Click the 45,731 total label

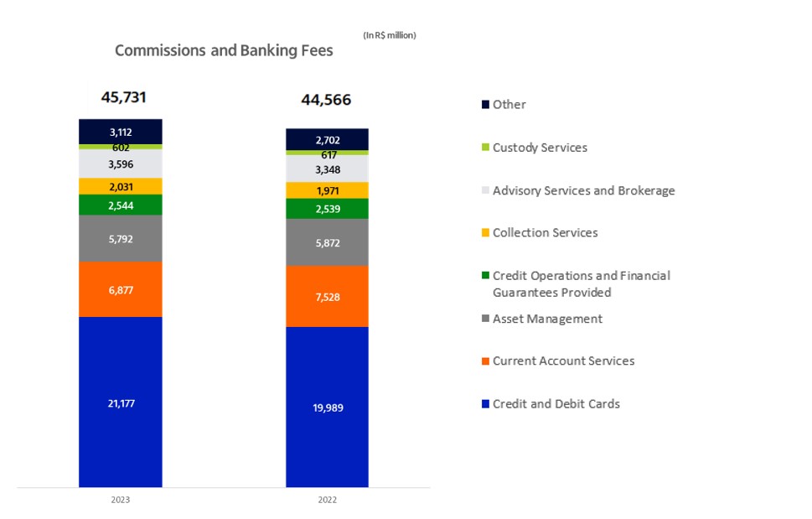click(124, 97)
